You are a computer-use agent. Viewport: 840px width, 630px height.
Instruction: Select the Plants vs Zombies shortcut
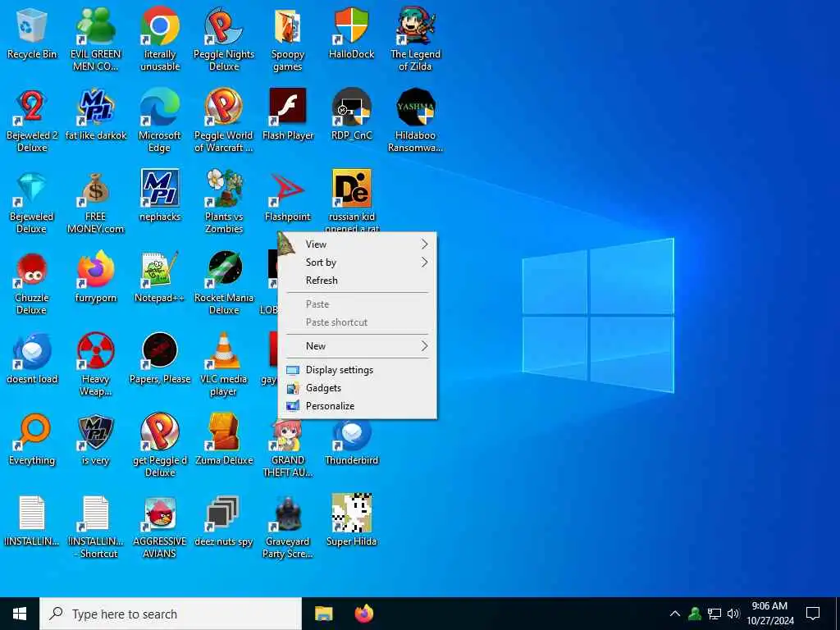[224, 203]
